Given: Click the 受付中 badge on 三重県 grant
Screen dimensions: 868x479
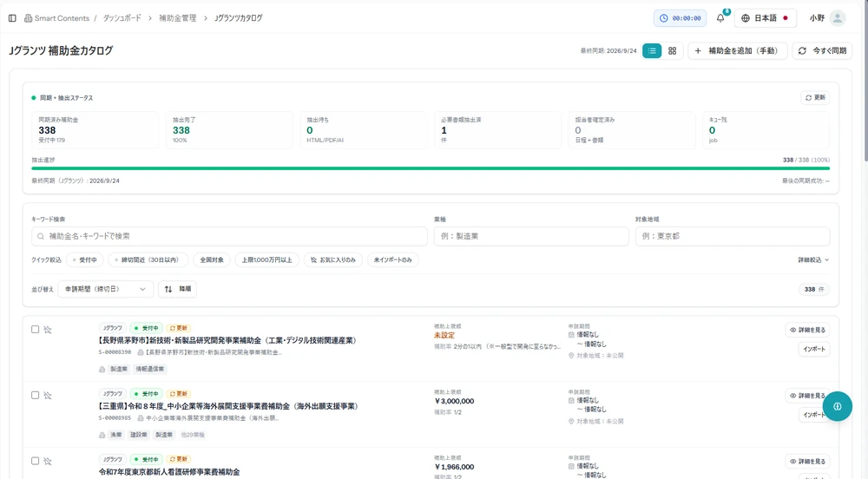Looking at the screenshot, I should (146, 394).
